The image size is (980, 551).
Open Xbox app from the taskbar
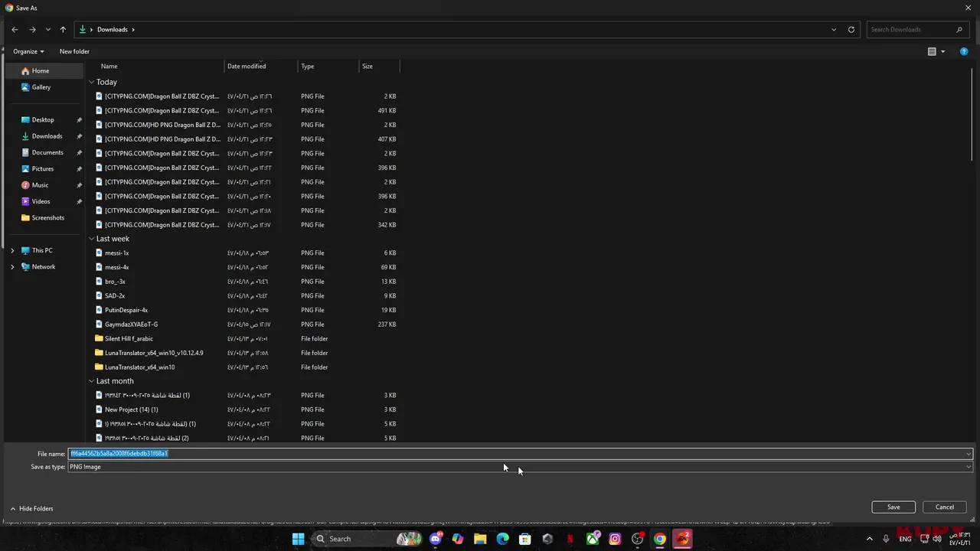(x=593, y=539)
